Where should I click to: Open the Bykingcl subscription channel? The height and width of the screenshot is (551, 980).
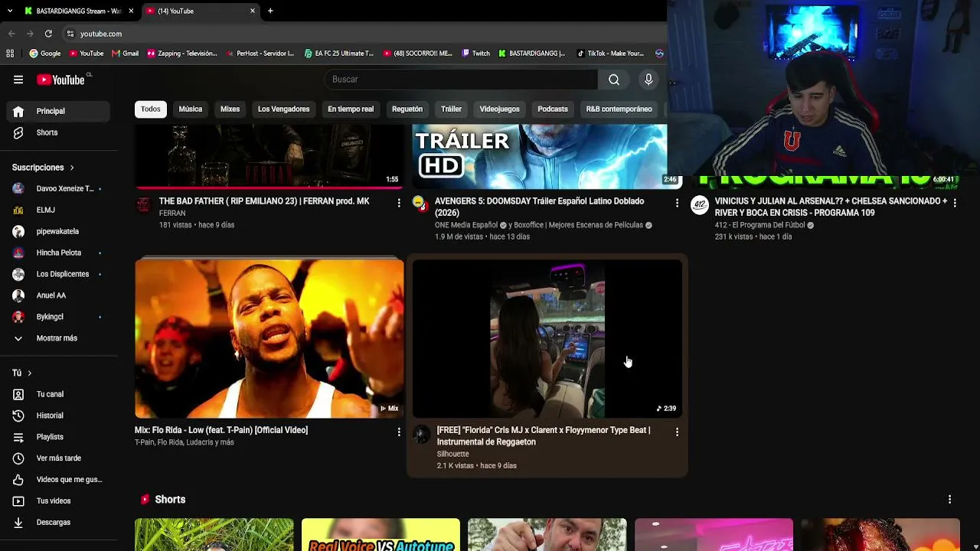click(x=59, y=318)
